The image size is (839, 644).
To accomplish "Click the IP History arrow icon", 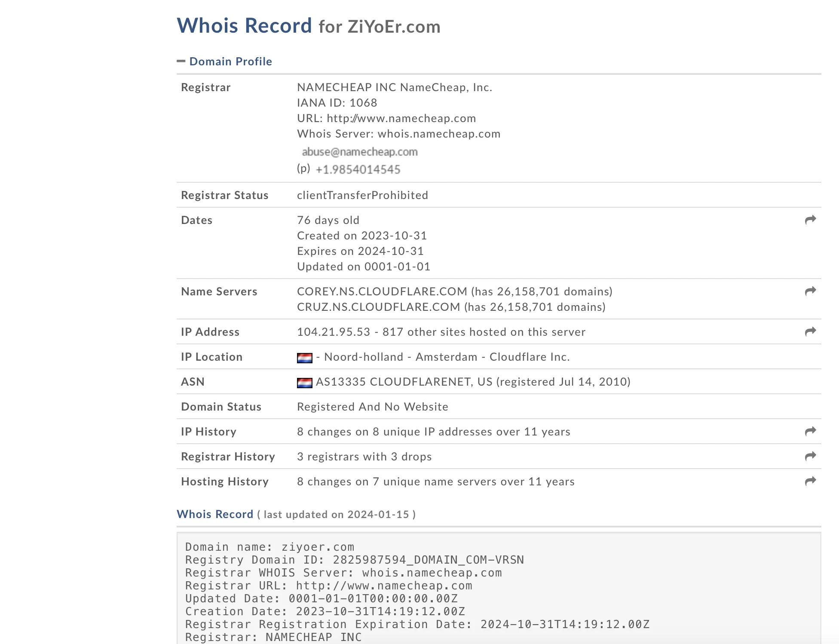I will 810,432.
